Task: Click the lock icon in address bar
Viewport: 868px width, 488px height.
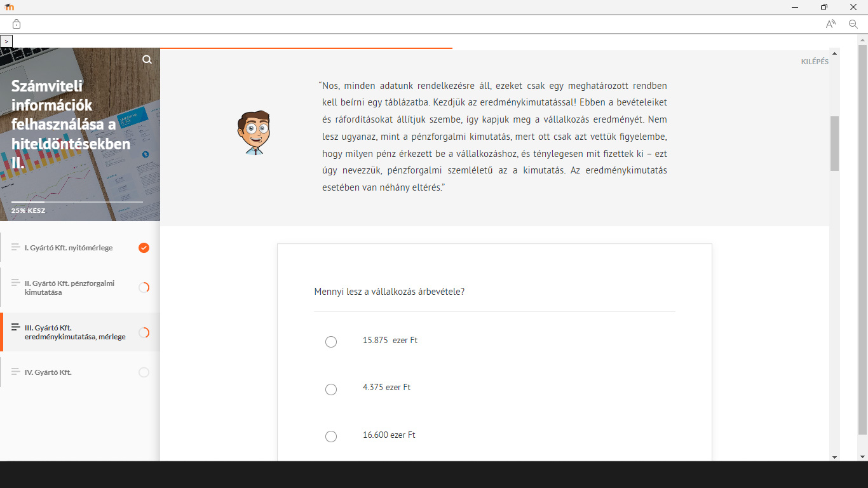Action: coord(17,24)
